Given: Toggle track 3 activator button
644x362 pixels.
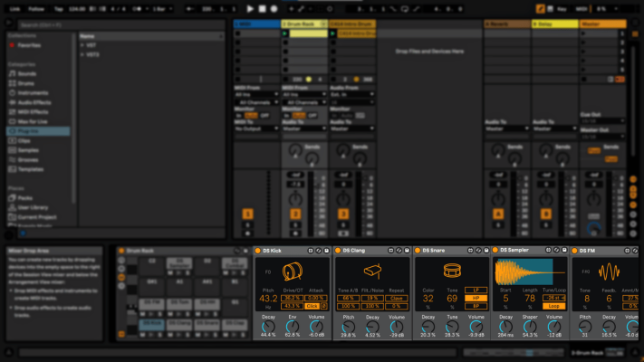Looking at the screenshot, I should pyautogui.click(x=343, y=214).
